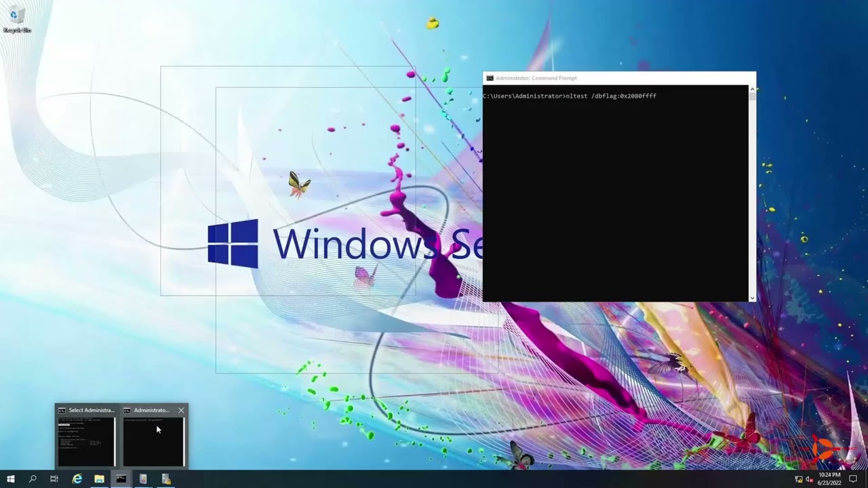Close the Administrator preview with its X
868x488 pixels.
(181, 410)
